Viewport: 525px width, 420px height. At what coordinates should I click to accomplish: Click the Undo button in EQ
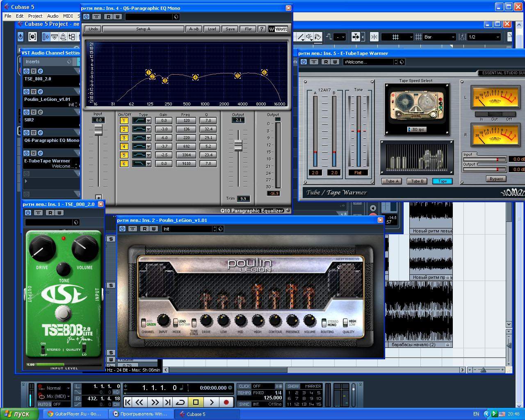click(x=93, y=29)
